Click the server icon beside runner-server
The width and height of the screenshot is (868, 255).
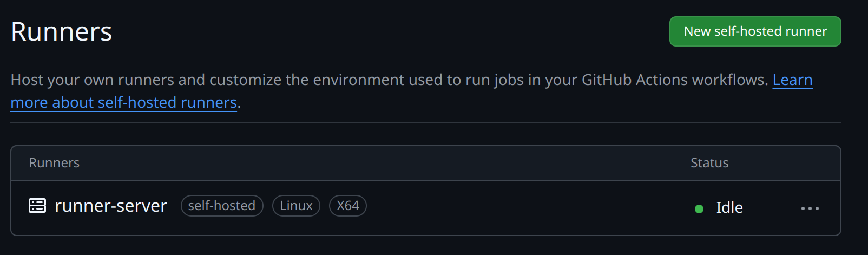coord(37,206)
